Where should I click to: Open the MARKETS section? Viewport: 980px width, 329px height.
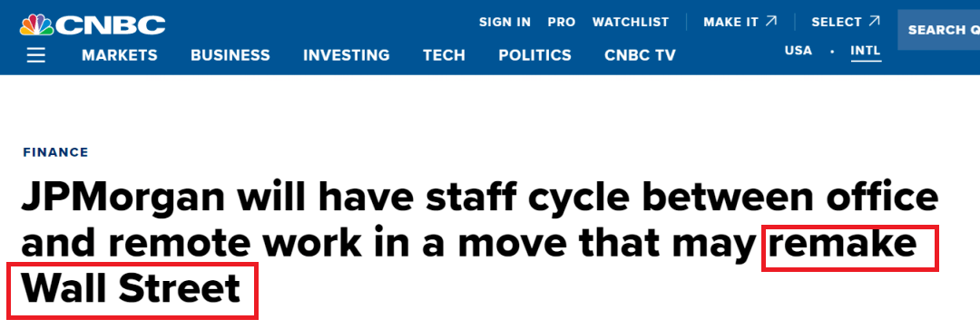tap(120, 55)
